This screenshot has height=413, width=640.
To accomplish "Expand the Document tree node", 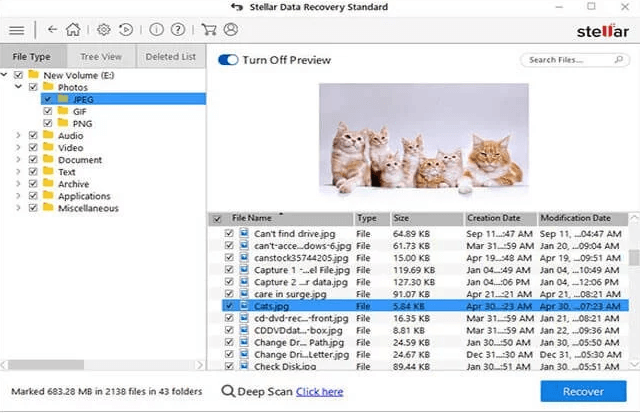I will click(x=18, y=159).
